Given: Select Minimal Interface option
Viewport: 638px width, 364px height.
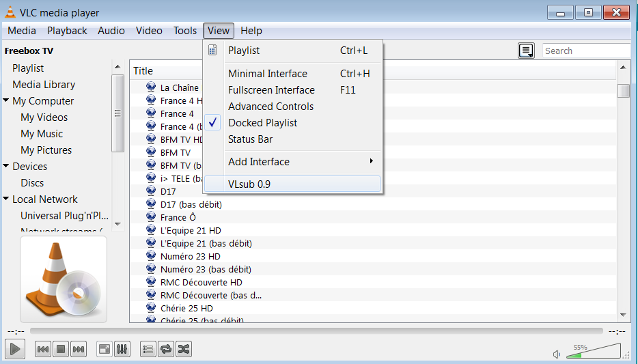Looking at the screenshot, I should click(292, 74).
